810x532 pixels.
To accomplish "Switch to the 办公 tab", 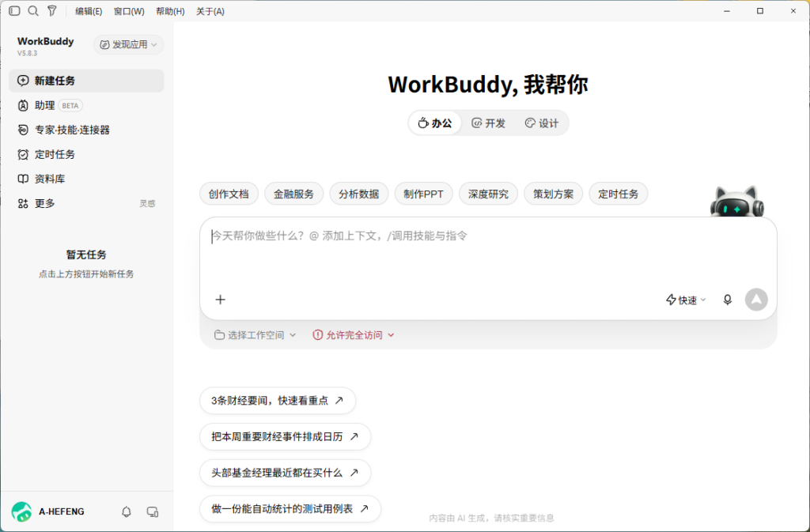I will 435,123.
